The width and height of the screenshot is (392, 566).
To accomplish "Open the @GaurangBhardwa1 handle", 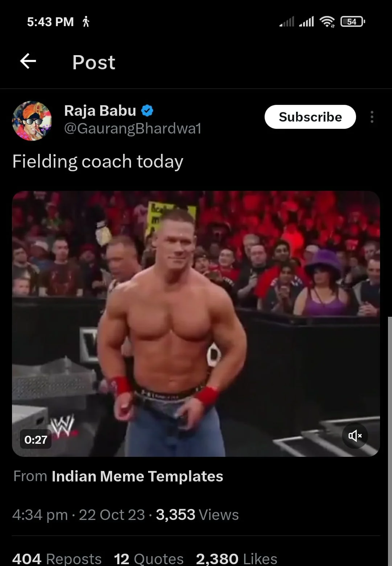I will (132, 128).
